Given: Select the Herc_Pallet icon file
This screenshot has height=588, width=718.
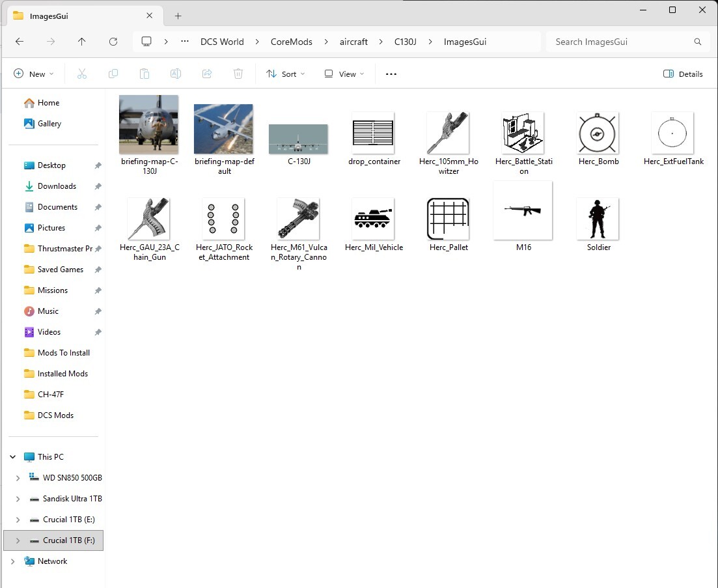Looking at the screenshot, I should (449, 225).
